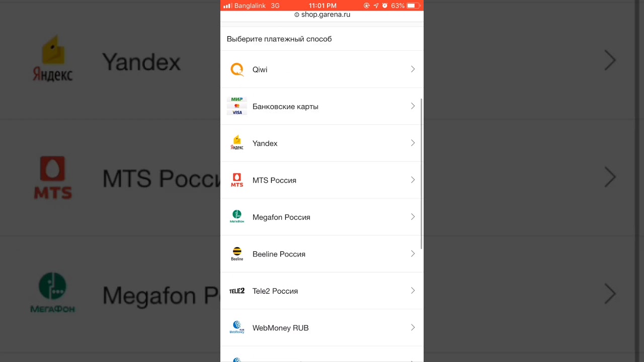
Task: Open chevron arrow on Megafon Россия row
Action: (413, 217)
